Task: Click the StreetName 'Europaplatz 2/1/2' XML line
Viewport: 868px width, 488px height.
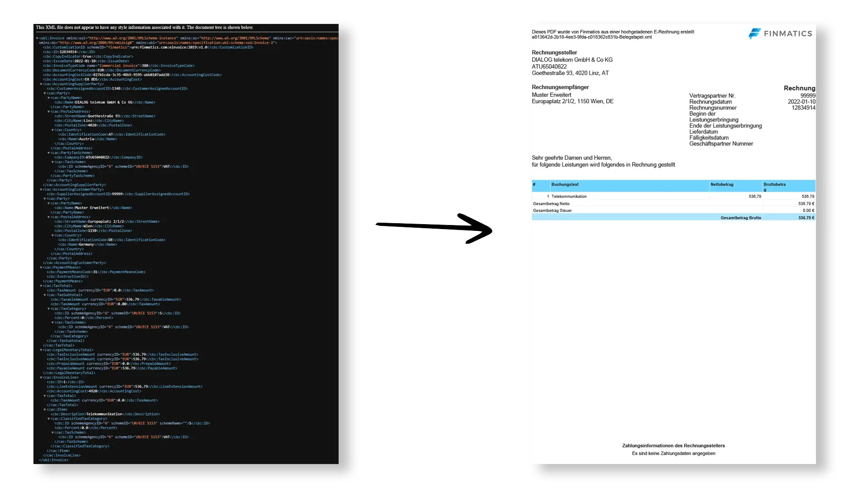Action: [107, 221]
